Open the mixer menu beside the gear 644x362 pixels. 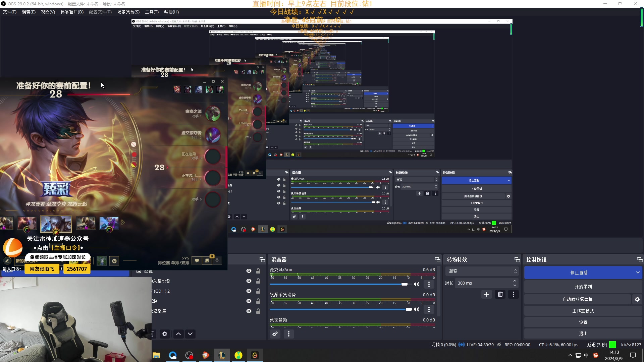coord(288,334)
